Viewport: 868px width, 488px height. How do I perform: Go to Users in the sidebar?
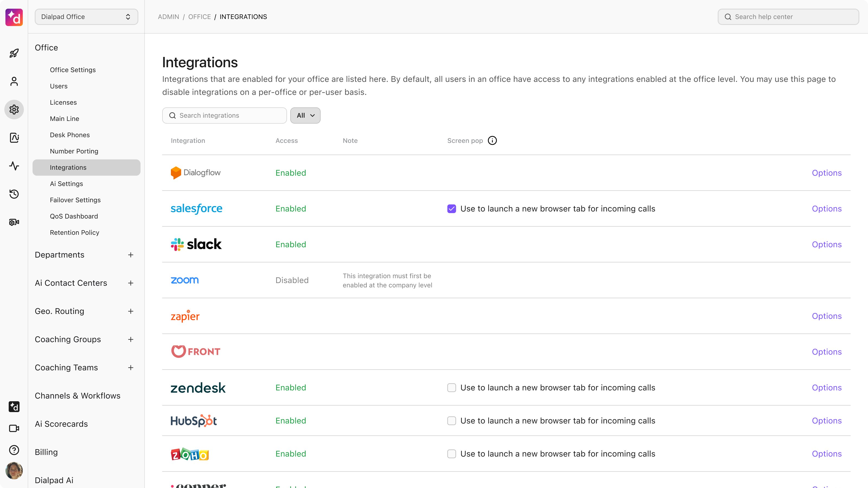click(x=59, y=86)
